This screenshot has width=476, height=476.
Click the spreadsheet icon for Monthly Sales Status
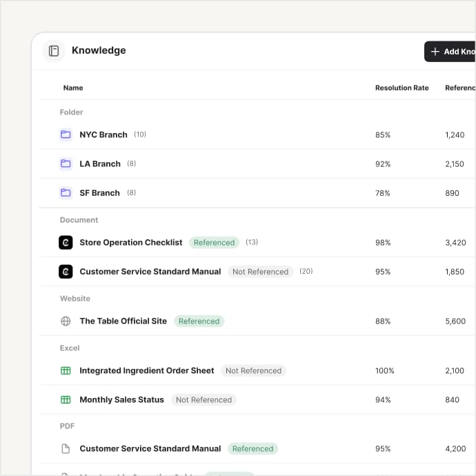[66, 400]
